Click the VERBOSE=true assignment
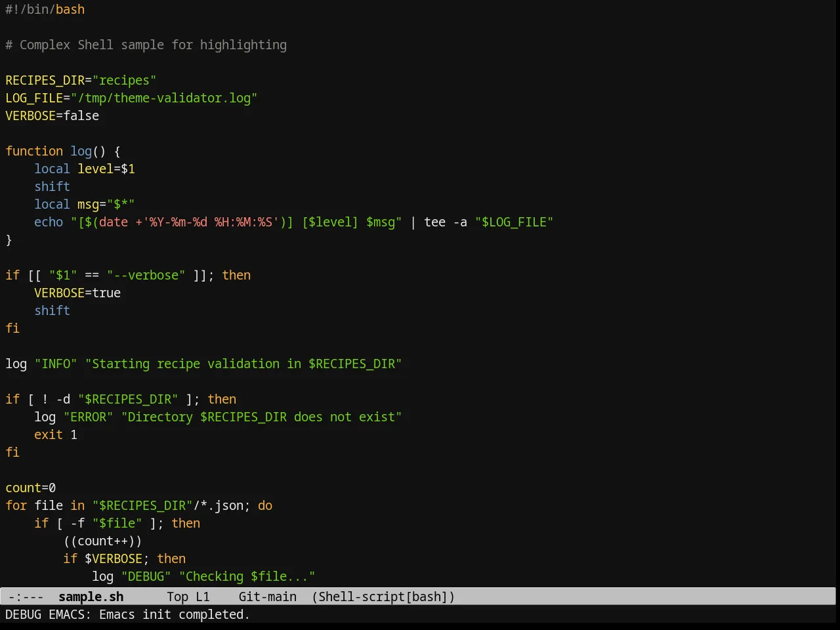840x630 pixels. tap(77, 293)
